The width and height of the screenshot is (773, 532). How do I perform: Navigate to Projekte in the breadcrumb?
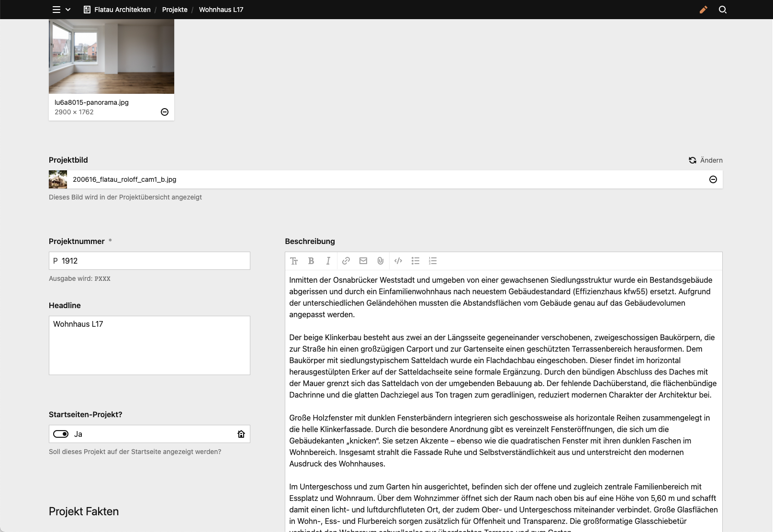click(x=174, y=10)
